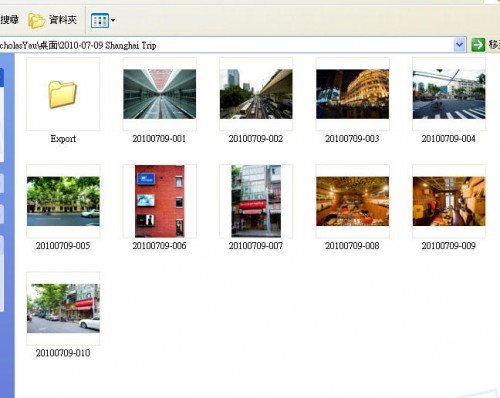Viewport: 500px width, 398px height.
Task: Click the file name 20100709-003
Action: pyautogui.click(x=352, y=139)
